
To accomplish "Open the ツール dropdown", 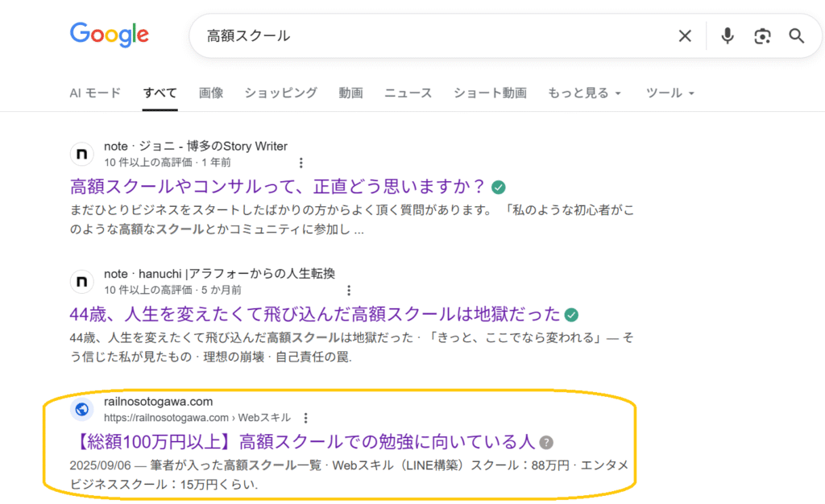I will pyautogui.click(x=670, y=93).
